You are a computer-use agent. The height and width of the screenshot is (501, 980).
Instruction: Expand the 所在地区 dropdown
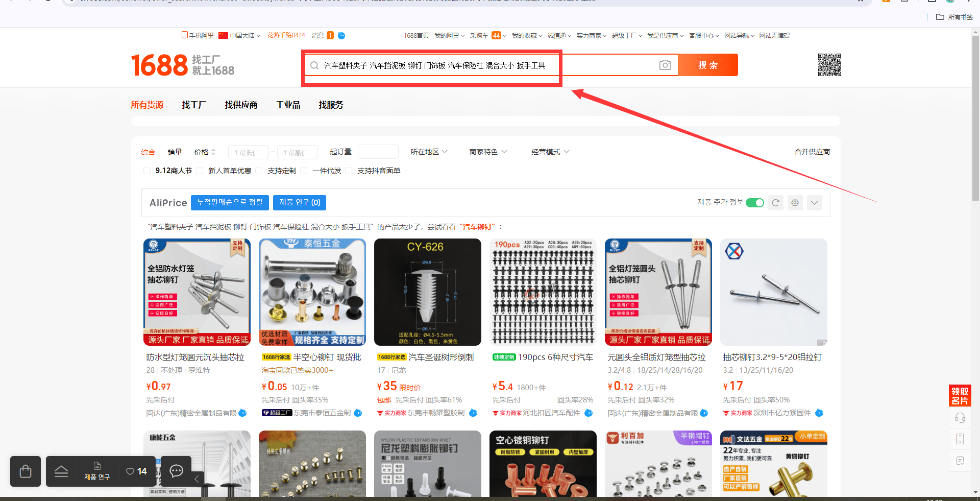(x=429, y=152)
